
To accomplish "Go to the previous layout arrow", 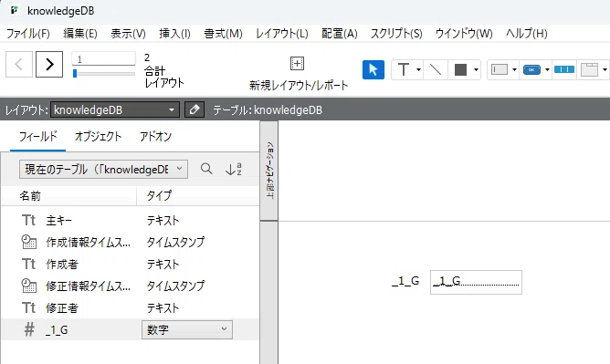I will tap(18, 64).
